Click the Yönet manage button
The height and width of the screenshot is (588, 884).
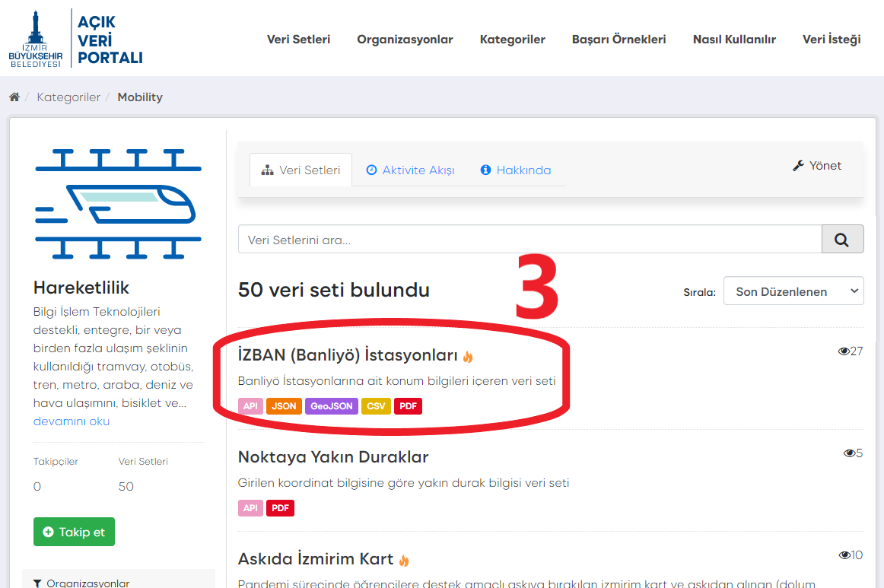(x=817, y=166)
